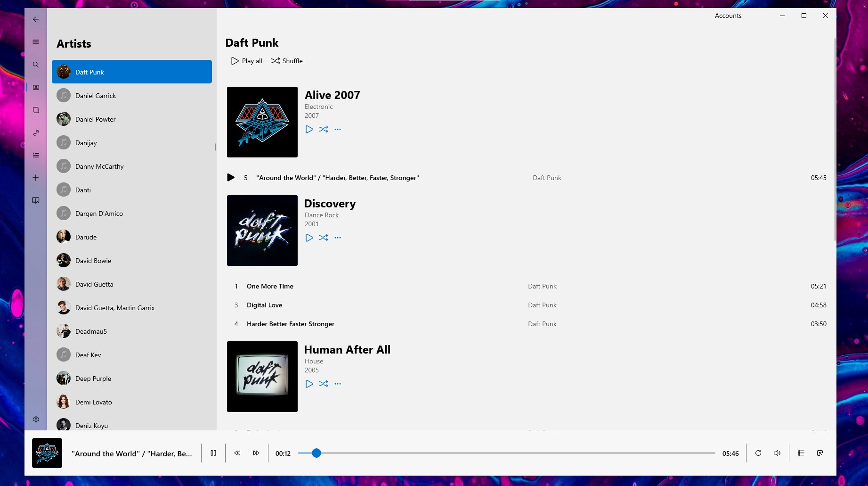
Task: Select artist Danijay
Action: point(132,142)
